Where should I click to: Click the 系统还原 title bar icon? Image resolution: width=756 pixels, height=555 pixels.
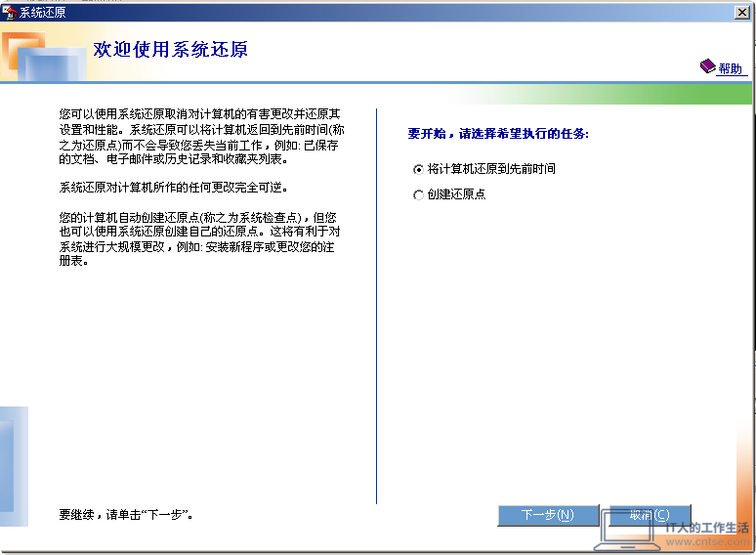[x=9, y=13]
